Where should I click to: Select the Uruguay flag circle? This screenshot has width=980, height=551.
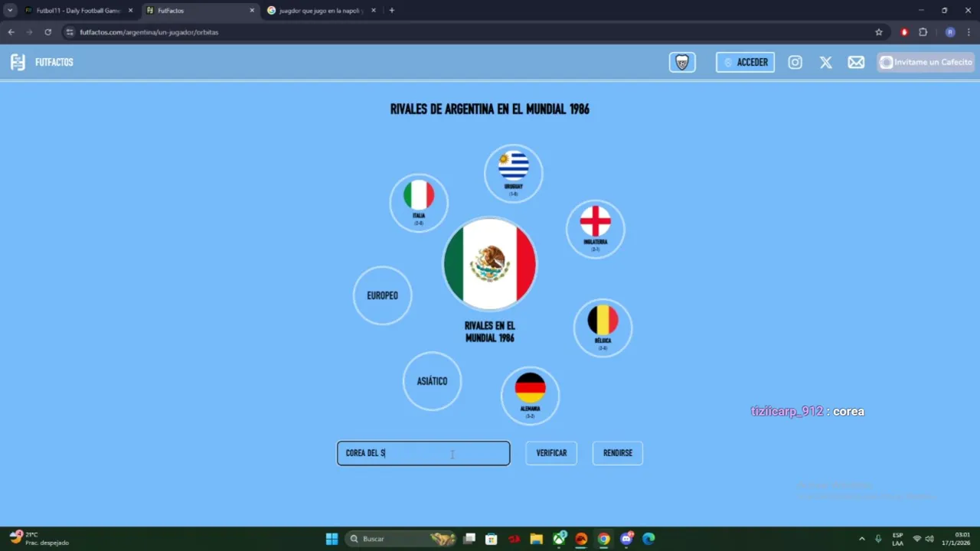pyautogui.click(x=514, y=174)
